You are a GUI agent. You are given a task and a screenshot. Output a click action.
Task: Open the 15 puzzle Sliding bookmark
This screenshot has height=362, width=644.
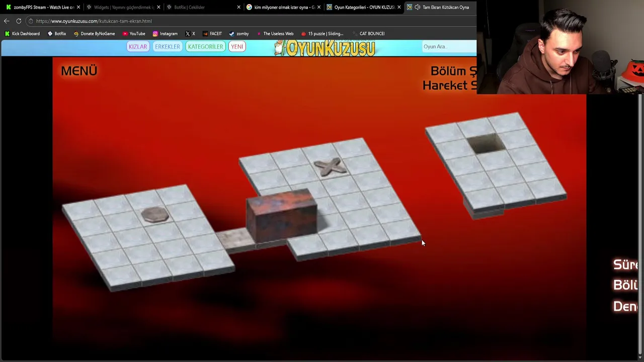pyautogui.click(x=322, y=34)
